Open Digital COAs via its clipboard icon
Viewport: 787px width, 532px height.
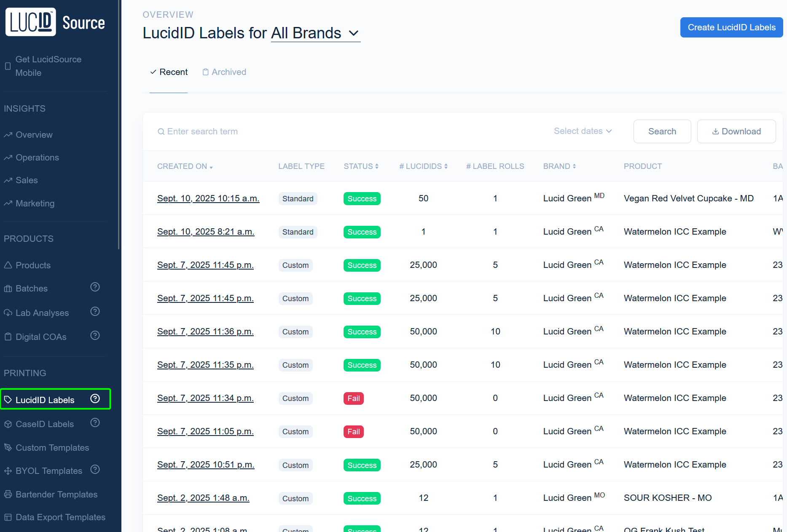[x=8, y=337]
